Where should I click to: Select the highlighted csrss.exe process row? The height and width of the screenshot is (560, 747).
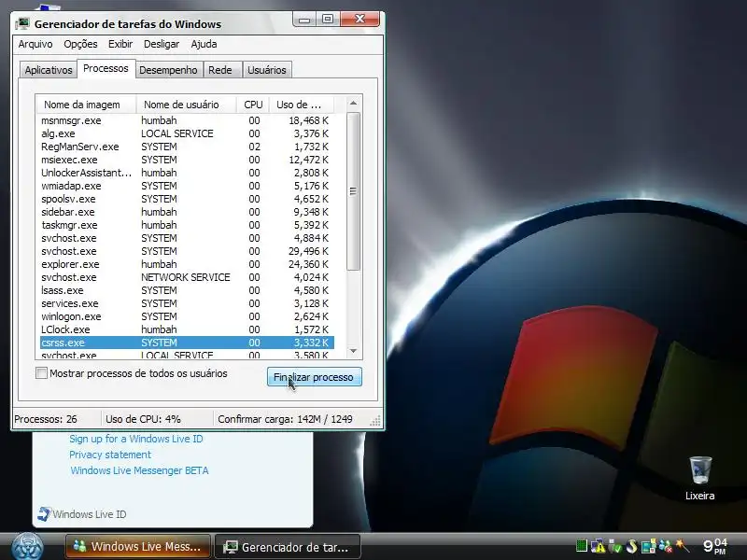[187, 343]
